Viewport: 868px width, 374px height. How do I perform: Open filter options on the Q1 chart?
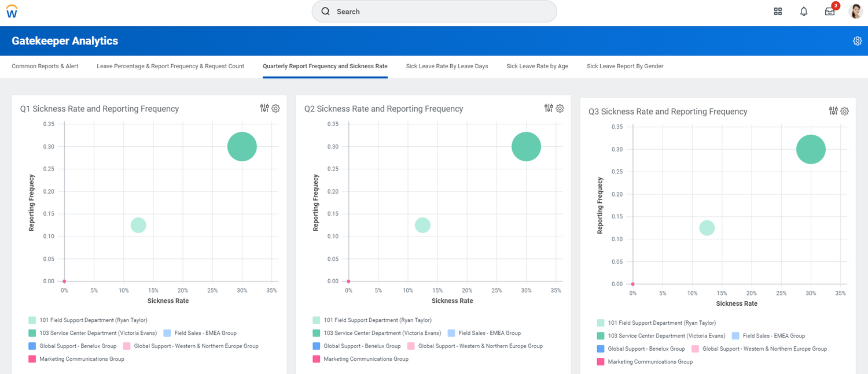point(264,108)
